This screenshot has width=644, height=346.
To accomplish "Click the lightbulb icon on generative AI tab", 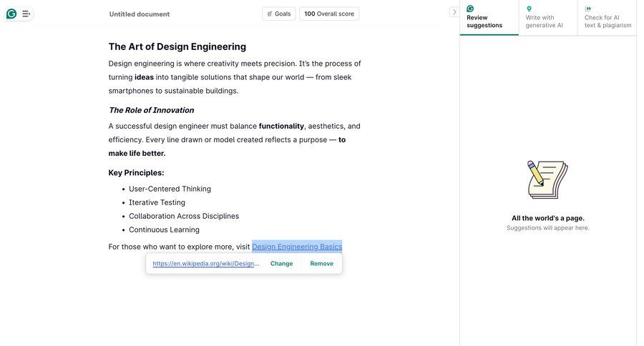I will (529, 9).
